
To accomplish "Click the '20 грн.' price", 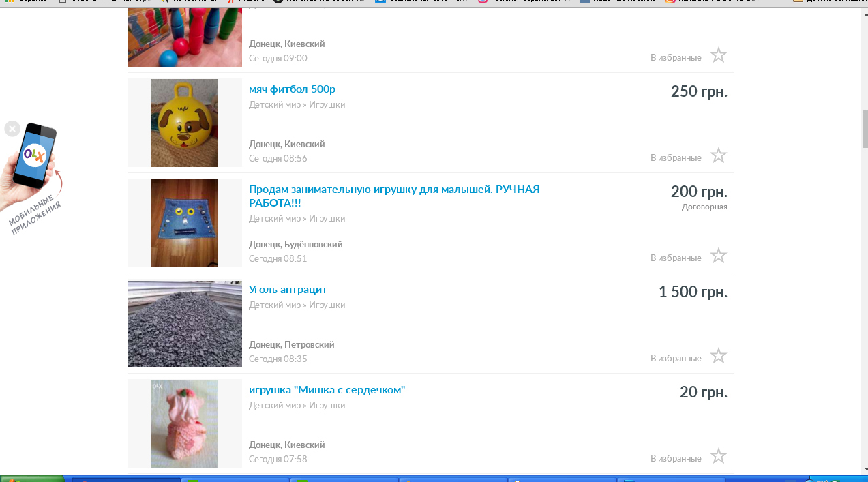I will point(704,392).
